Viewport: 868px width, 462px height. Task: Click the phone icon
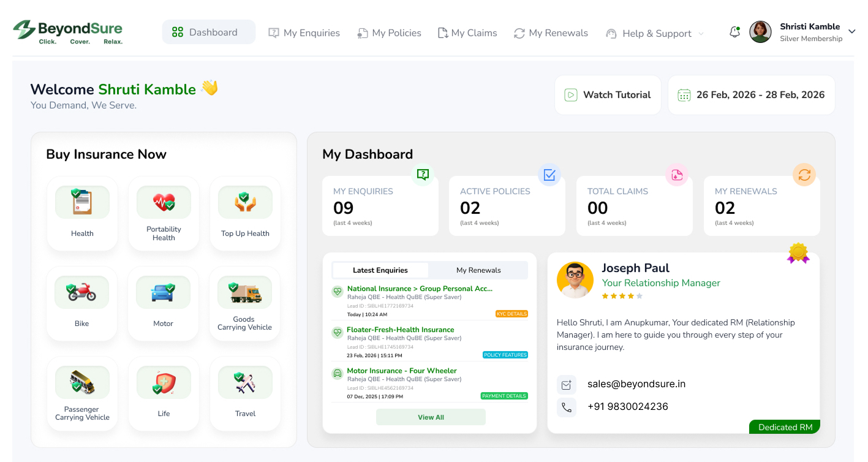(567, 407)
